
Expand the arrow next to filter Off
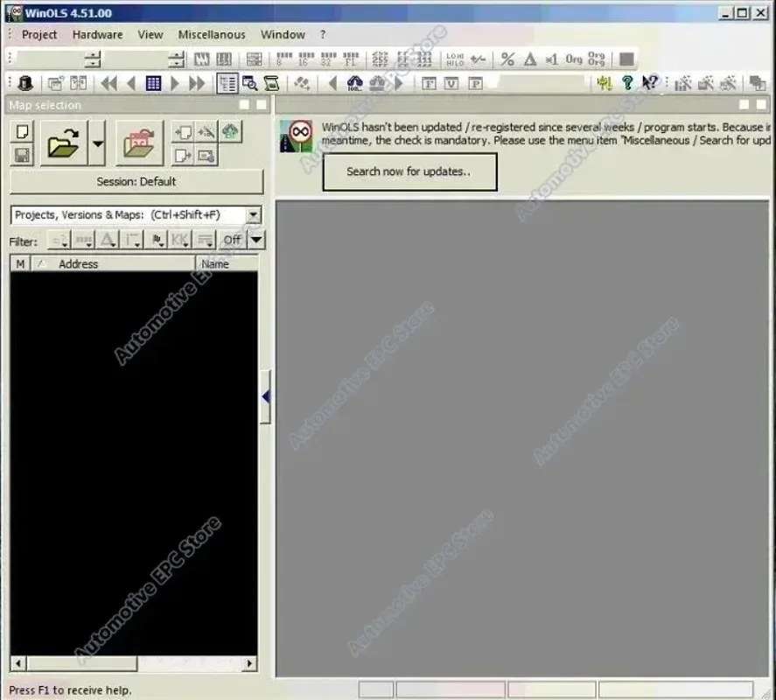256,240
